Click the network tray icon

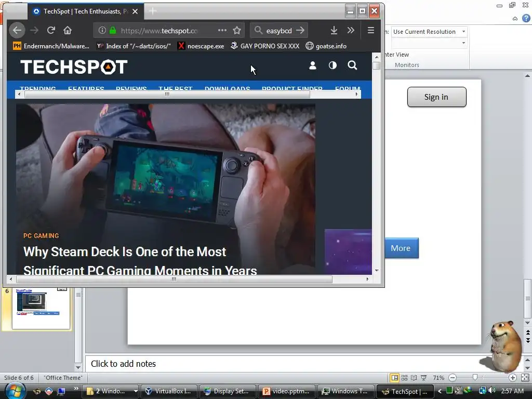(x=482, y=391)
